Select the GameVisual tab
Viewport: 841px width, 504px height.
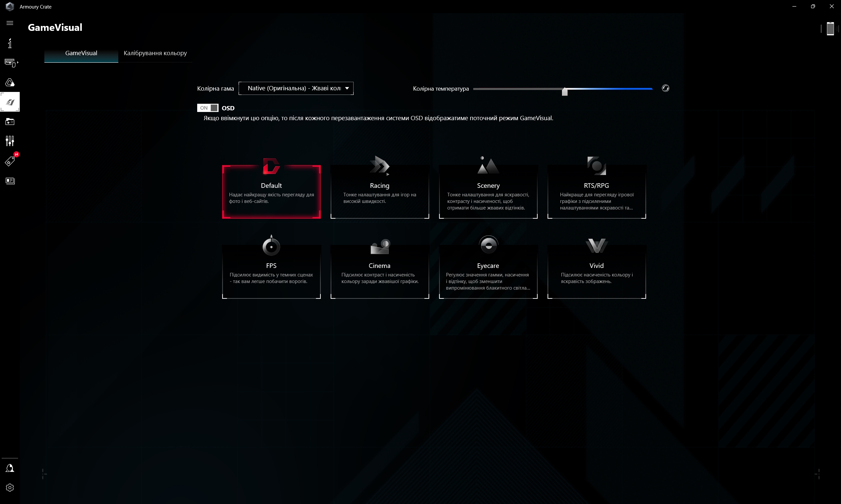click(81, 53)
